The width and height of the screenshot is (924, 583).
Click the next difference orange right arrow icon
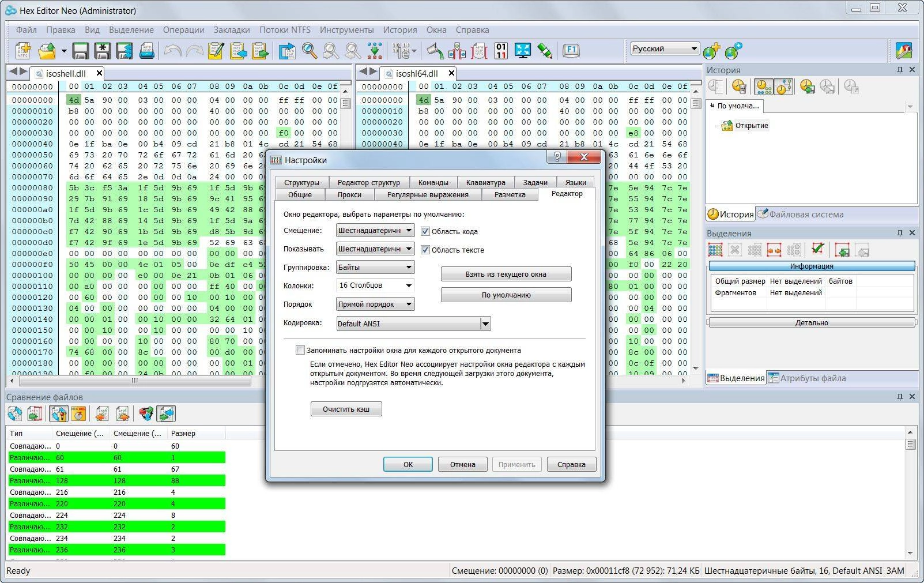point(122,413)
